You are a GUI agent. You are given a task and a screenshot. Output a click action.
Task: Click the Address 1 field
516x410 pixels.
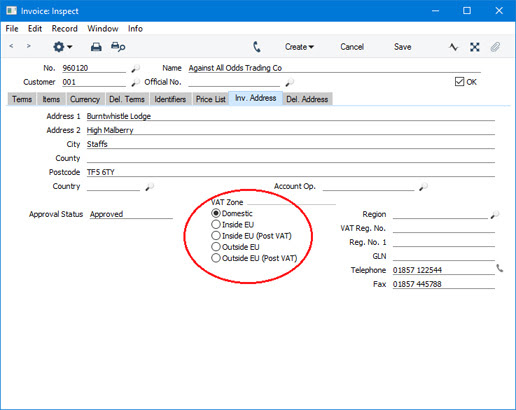point(291,116)
